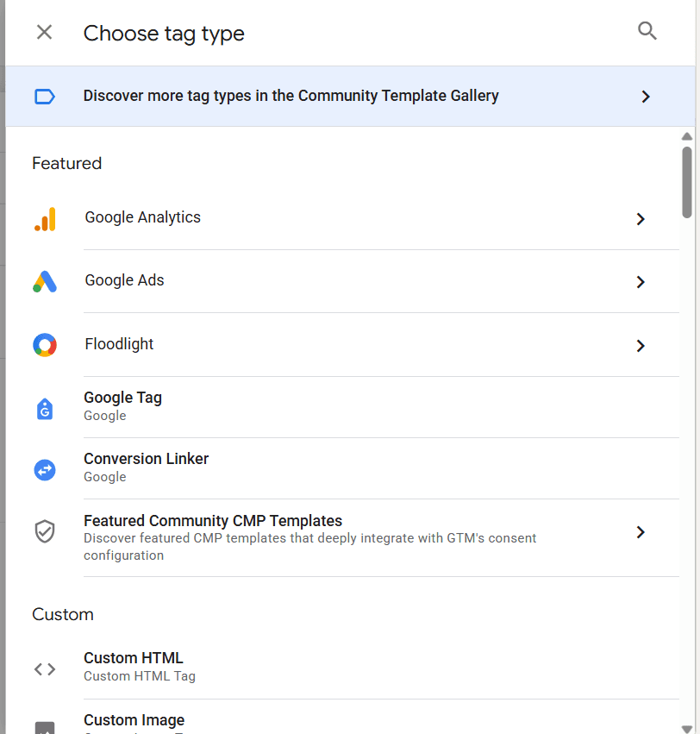Open Featured Community CMP Templates chevron

pyautogui.click(x=641, y=532)
